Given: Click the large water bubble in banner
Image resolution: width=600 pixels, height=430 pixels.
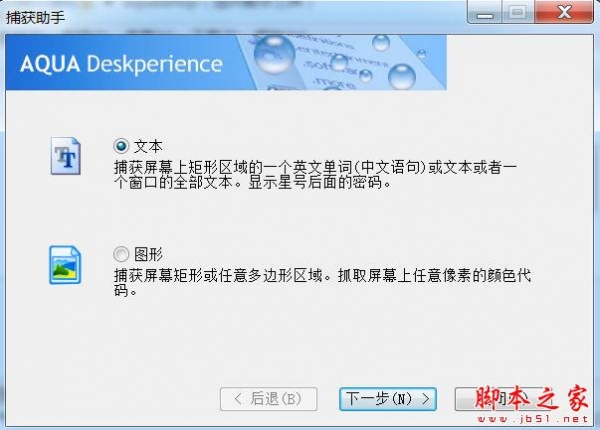Looking at the screenshot, I should click(274, 54).
